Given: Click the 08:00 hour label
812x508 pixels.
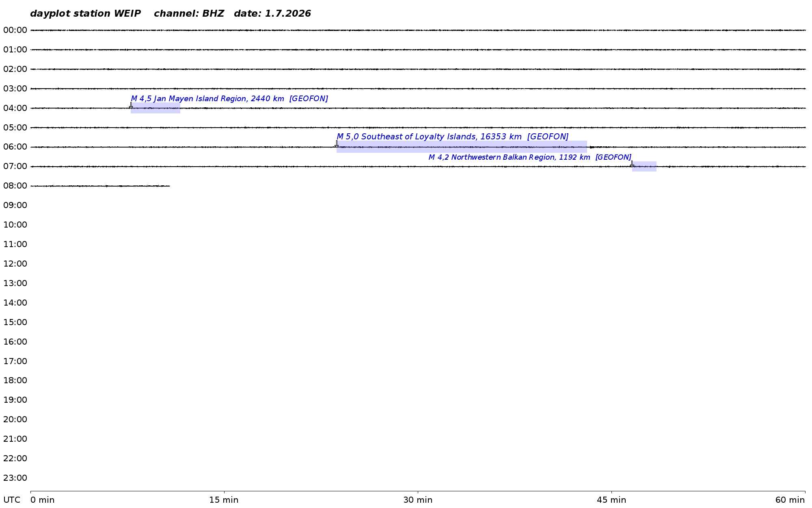Looking at the screenshot, I should pos(15,186).
